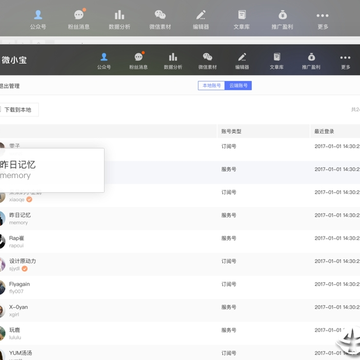Viewport: 360px width, 360px height.
Task: Click the xgirl account ID
Action: pos(14,315)
